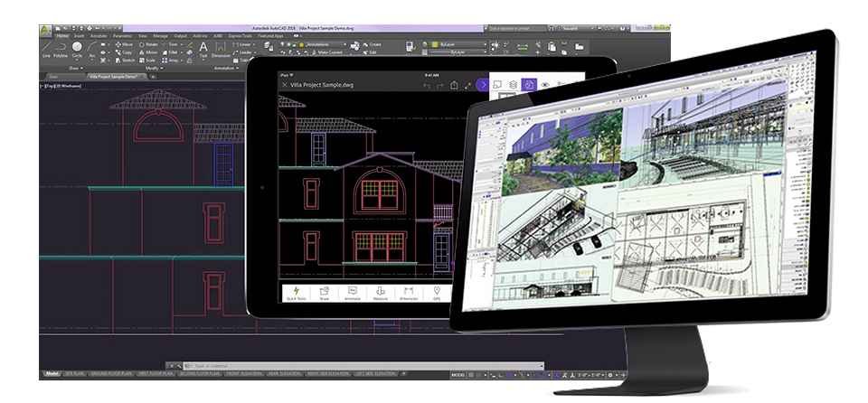Switch to GROUND FLOOR PLAN layout tab
This screenshot has height=403, width=868.
tap(109, 374)
